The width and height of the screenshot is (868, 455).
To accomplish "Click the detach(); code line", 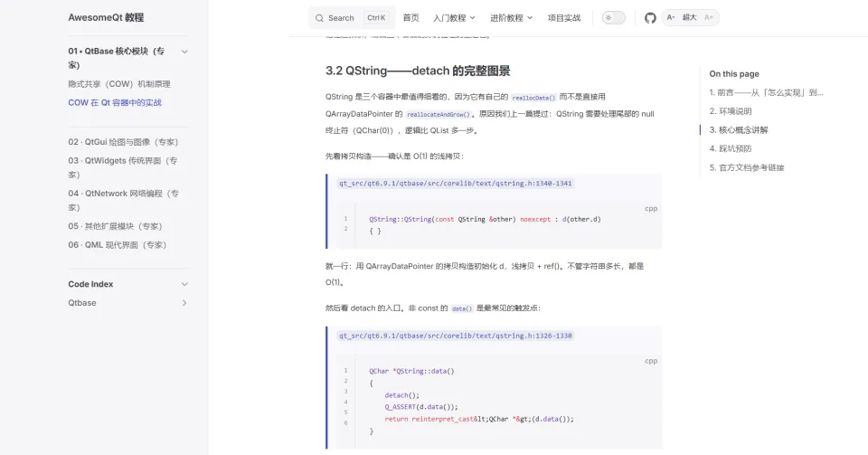I will coord(401,395).
